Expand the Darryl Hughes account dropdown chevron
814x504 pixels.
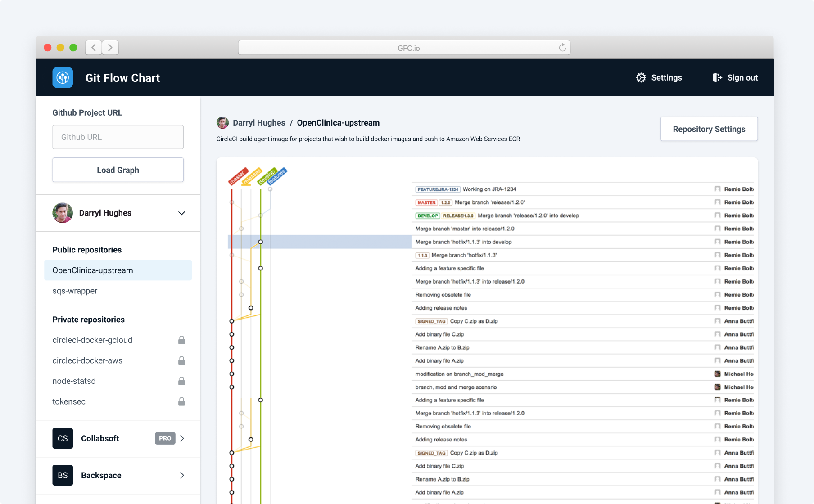[181, 213]
